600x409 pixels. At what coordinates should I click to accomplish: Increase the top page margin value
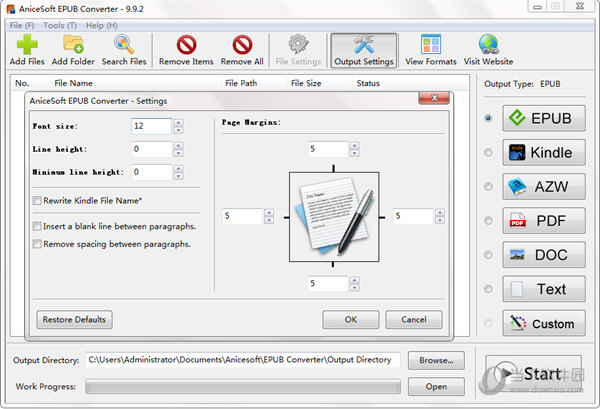[355, 145]
